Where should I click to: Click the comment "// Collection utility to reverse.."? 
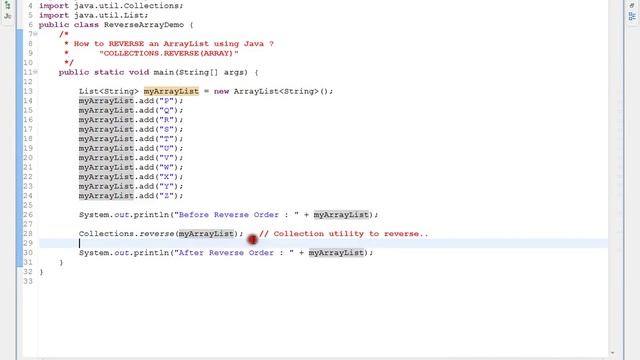tap(343, 234)
